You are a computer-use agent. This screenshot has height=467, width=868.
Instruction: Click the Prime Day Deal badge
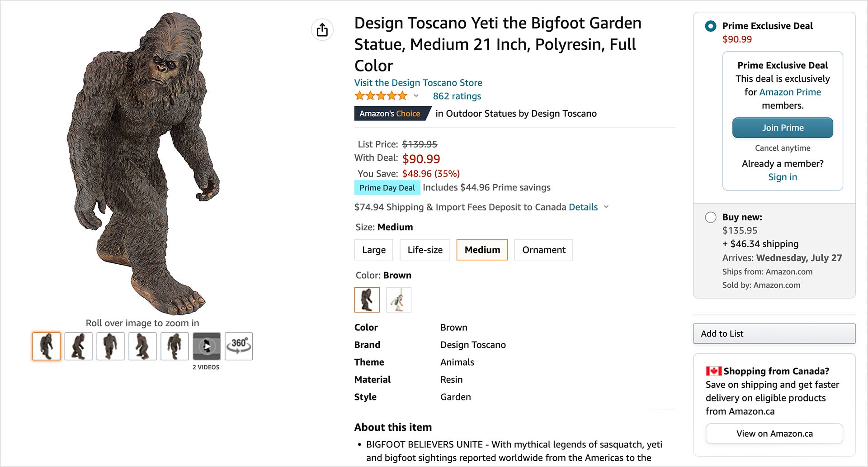pyautogui.click(x=387, y=187)
